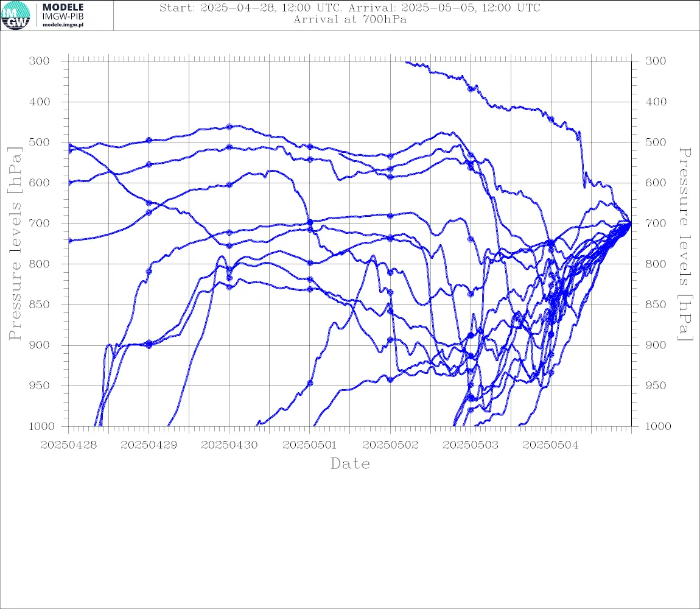Click the left axis 600 label
The width and height of the screenshot is (700, 609).
[40, 183]
